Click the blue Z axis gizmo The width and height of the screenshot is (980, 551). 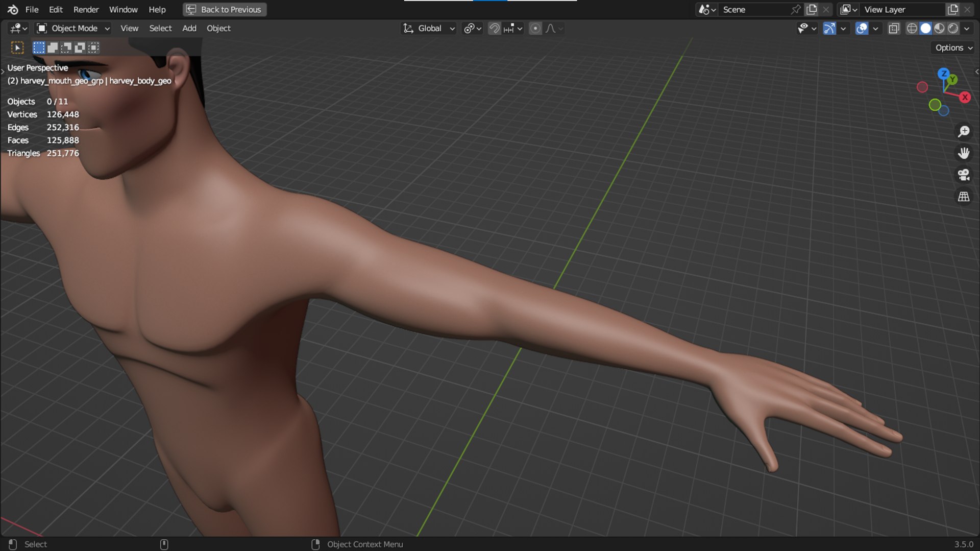[x=944, y=74]
